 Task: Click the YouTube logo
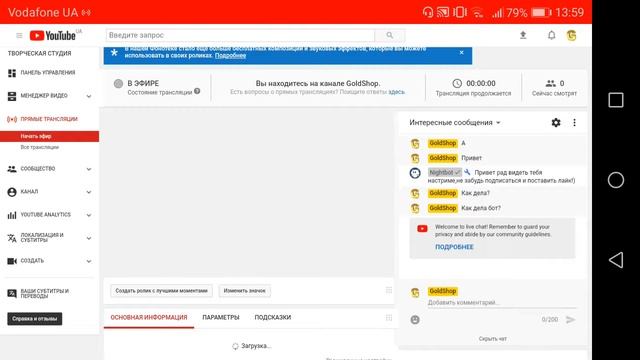[53, 36]
